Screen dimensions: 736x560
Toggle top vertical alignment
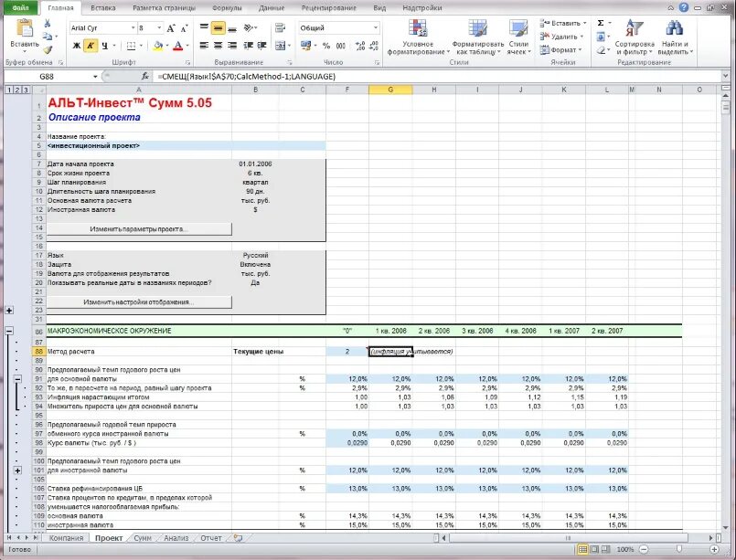tap(204, 27)
